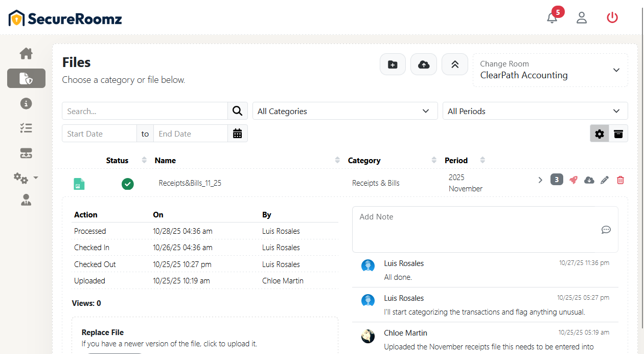This screenshot has height=354, width=644.
Task: Expand the sidebar settings gears menu
Action: click(x=26, y=178)
